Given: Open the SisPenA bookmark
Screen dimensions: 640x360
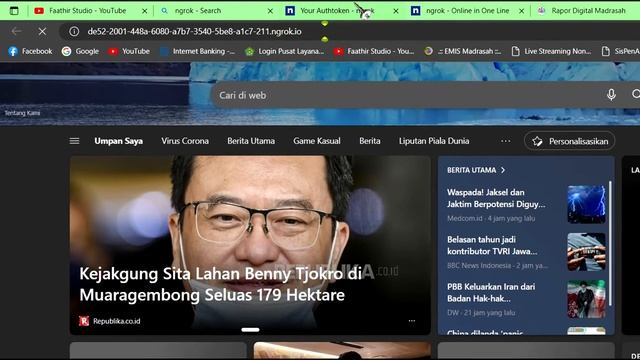Looking at the screenshot, I should pyautogui.click(x=620, y=51).
